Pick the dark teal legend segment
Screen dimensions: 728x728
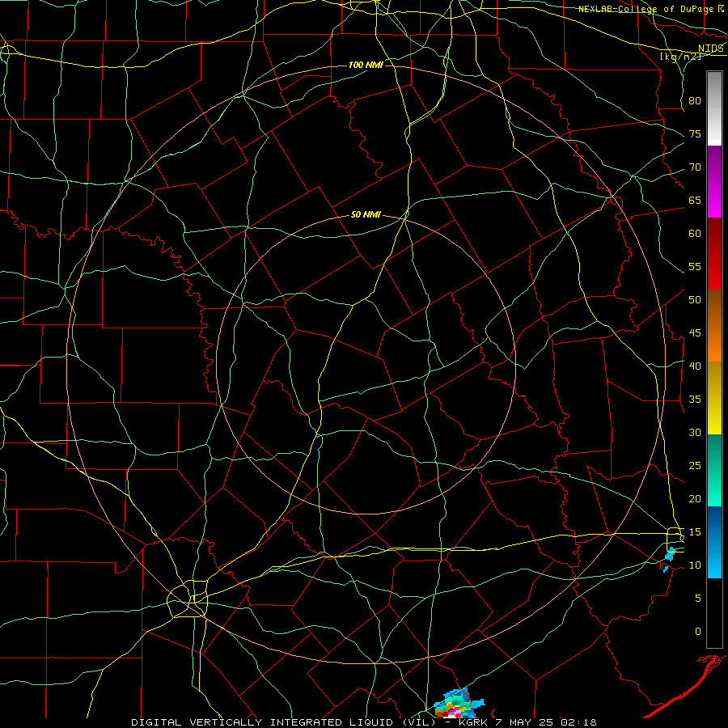(x=714, y=453)
